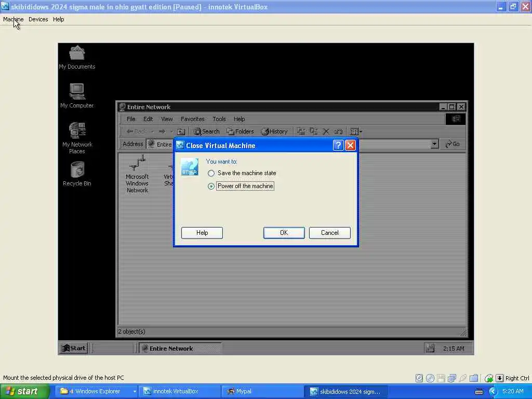Screen dimensions: 532x399
Task: Click the Copy To toolbar icon
Action: click(313, 131)
